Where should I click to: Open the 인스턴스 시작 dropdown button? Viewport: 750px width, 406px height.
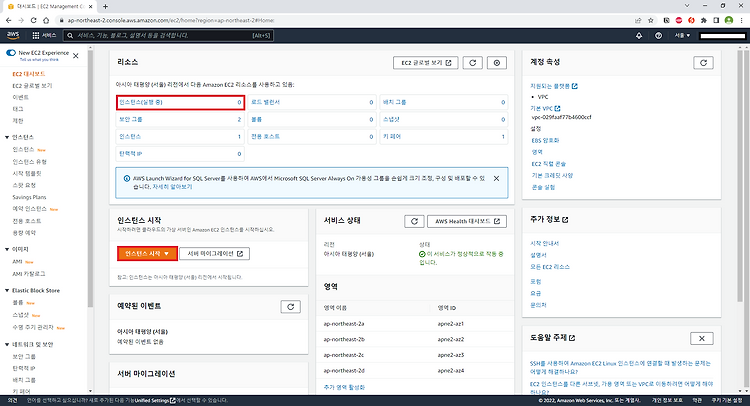(147, 253)
